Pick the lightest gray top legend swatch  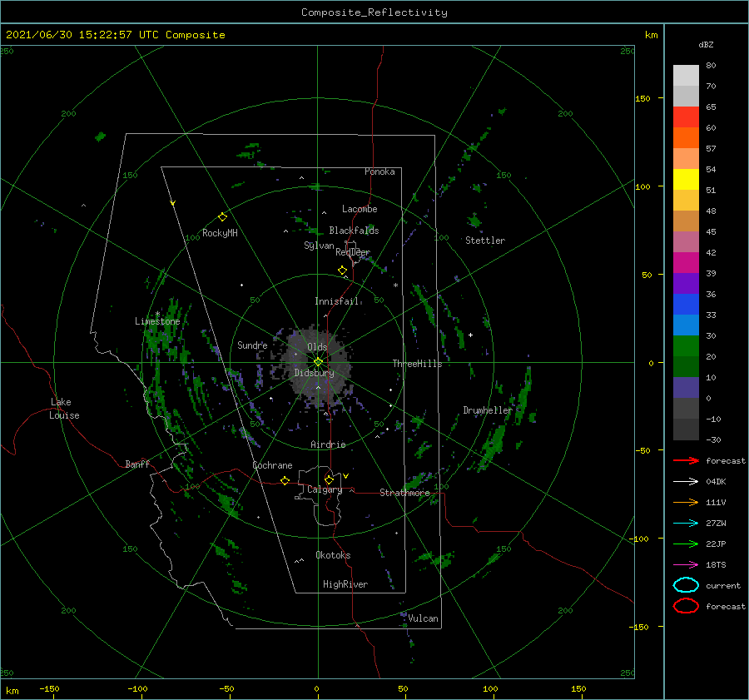click(x=686, y=76)
